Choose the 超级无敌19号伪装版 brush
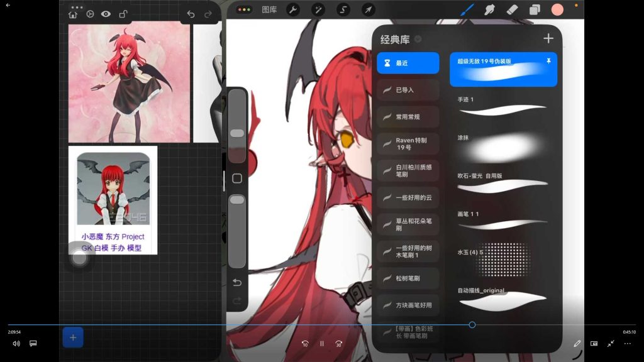Viewport: 644px width, 362px height. pos(504,69)
